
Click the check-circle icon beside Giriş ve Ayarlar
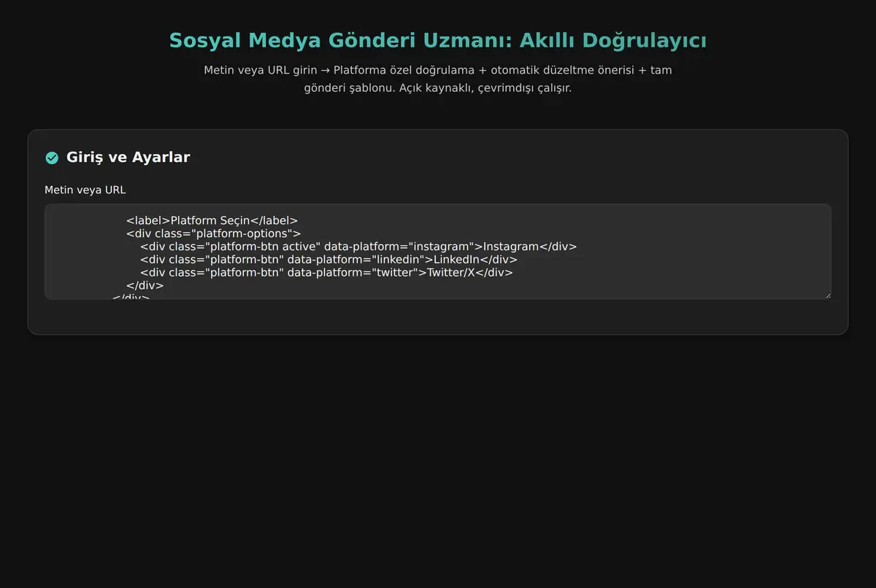52,158
